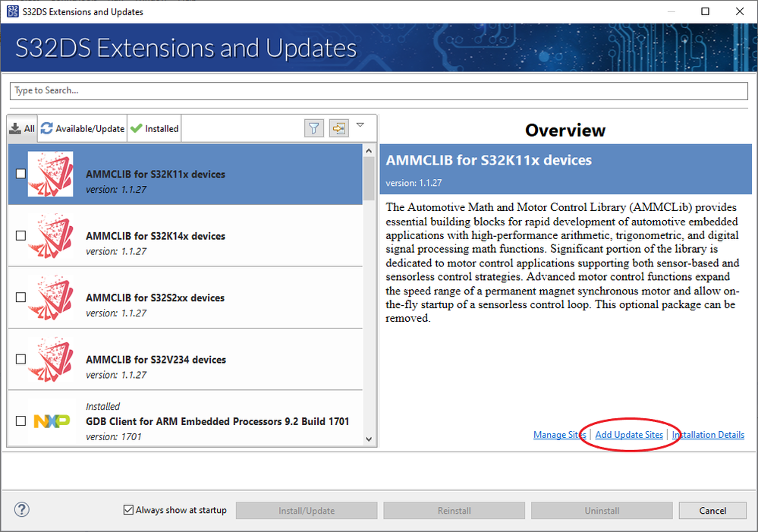This screenshot has width=758, height=532.
Task: Click the Installed label above GDB Client
Action: click(x=103, y=406)
